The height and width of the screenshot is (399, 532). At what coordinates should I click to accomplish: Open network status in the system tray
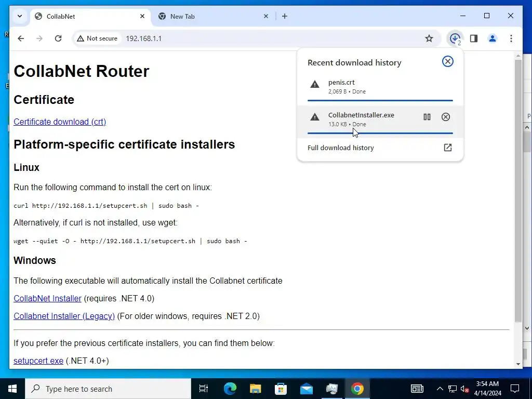click(453, 389)
